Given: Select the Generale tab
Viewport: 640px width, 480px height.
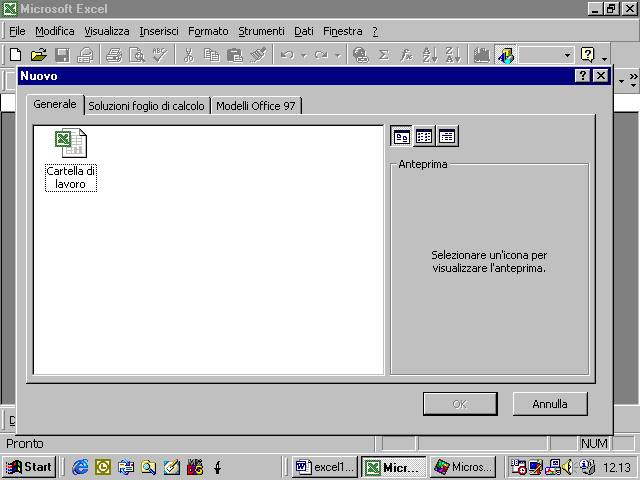Looking at the screenshot, I should click(55, 104).
